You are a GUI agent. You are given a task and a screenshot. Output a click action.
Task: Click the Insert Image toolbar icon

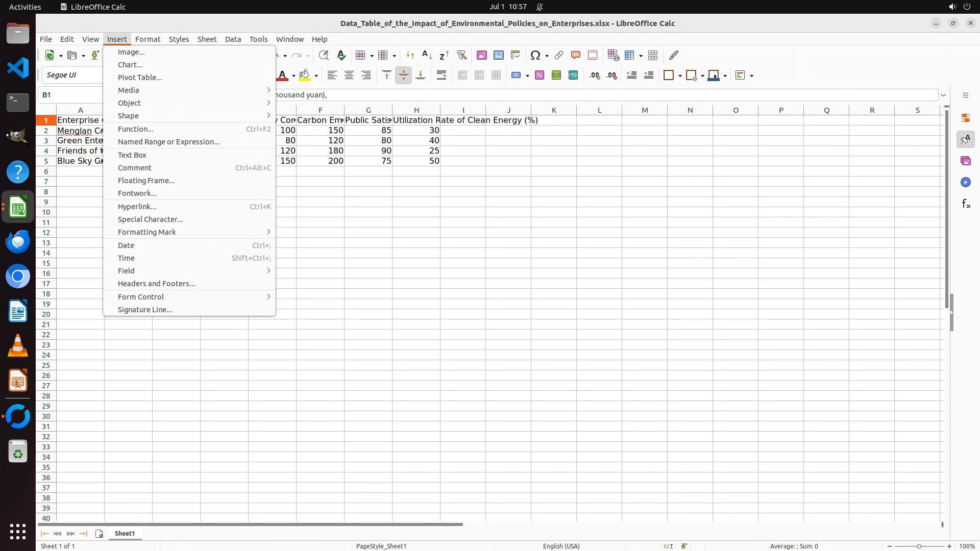pos(481,55)
